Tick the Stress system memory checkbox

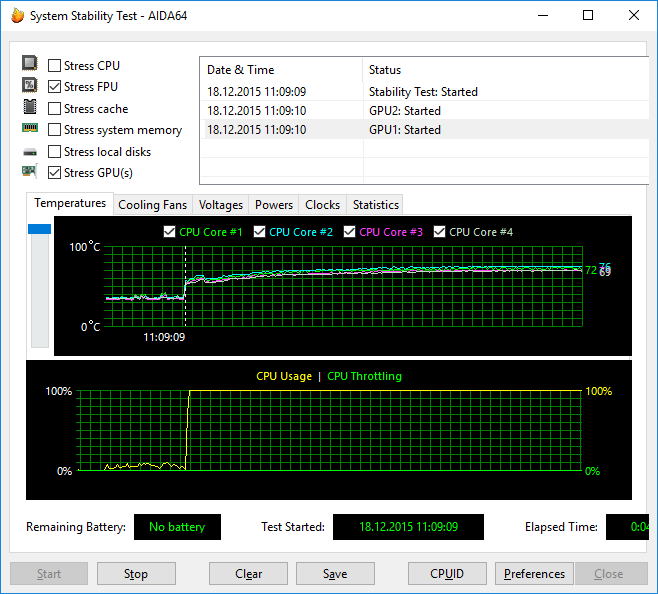pyautogui.click(x=54, y=130)
